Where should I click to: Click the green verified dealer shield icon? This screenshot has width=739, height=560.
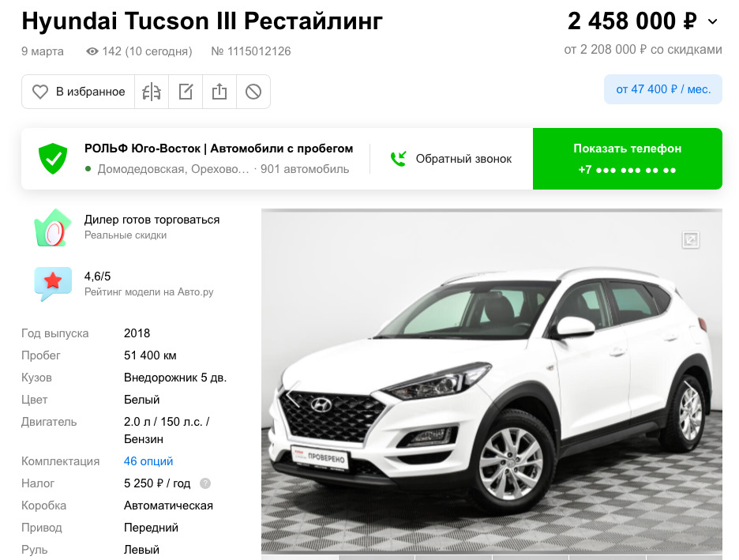pos(53,159)
